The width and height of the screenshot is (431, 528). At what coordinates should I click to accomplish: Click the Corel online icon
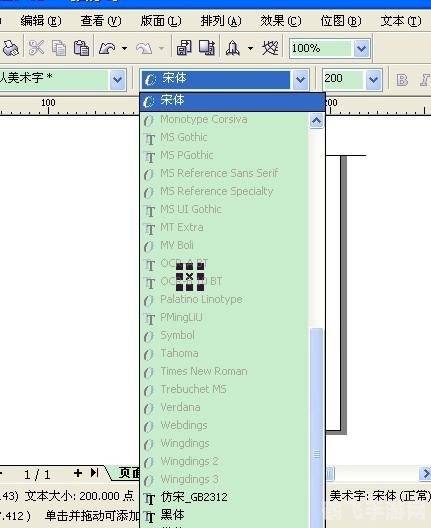pyautogui.click(x=270, y=48)
